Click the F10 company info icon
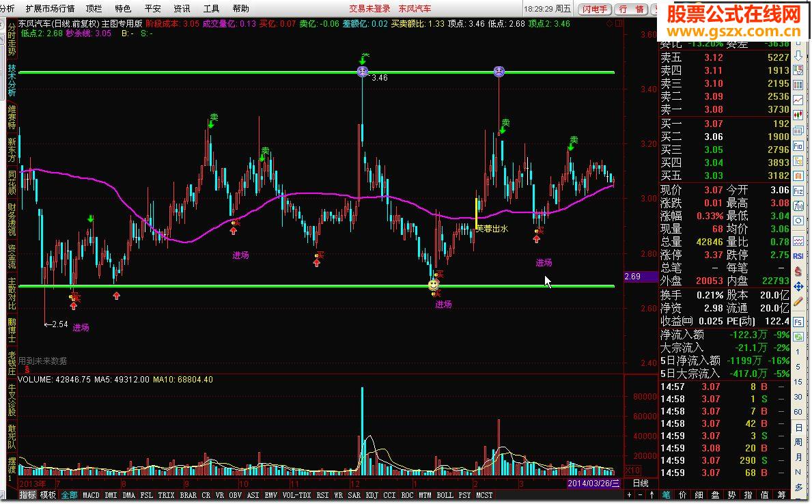 click(798, 146)
